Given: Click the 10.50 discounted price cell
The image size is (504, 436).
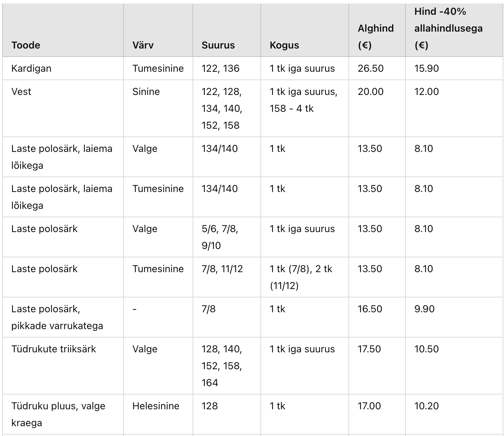Looking at the screenshot, I should (427, 349).
